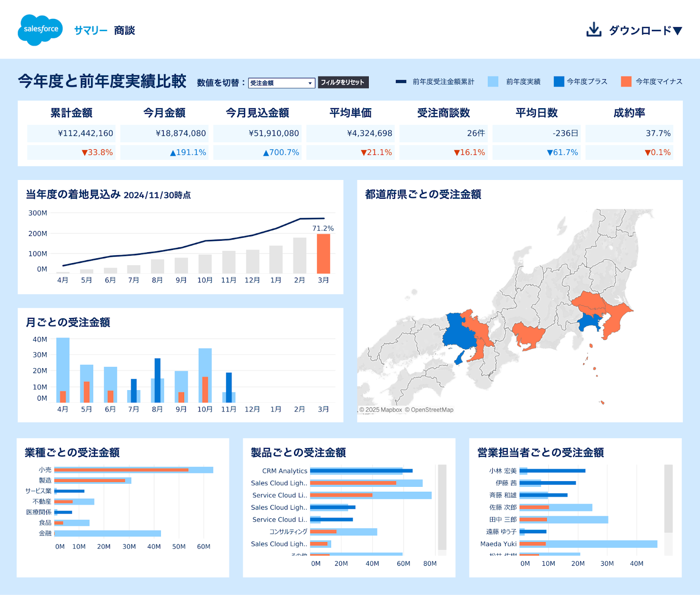
Task: Click the 医療関係 industry bar
Action: pyautogui.click(x=63, y=512)
